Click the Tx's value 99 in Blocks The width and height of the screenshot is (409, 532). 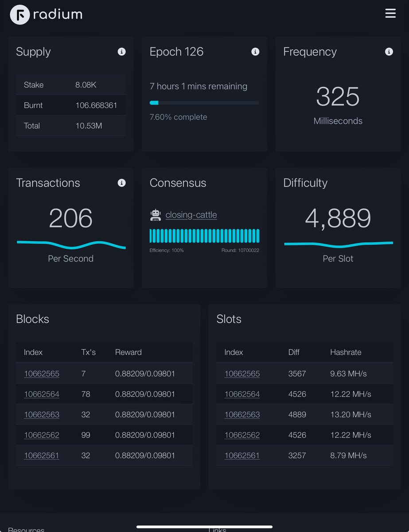point(86,435)
